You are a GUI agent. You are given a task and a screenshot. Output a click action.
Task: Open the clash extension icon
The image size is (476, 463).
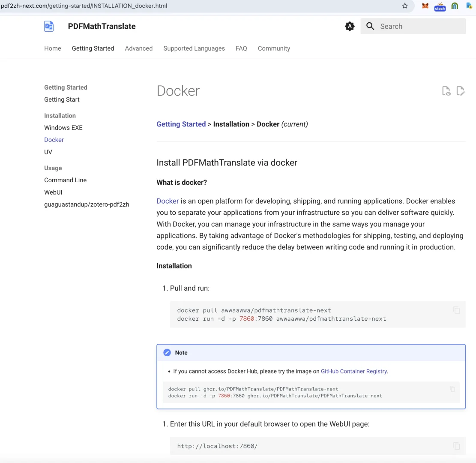(x=440, y=6)
